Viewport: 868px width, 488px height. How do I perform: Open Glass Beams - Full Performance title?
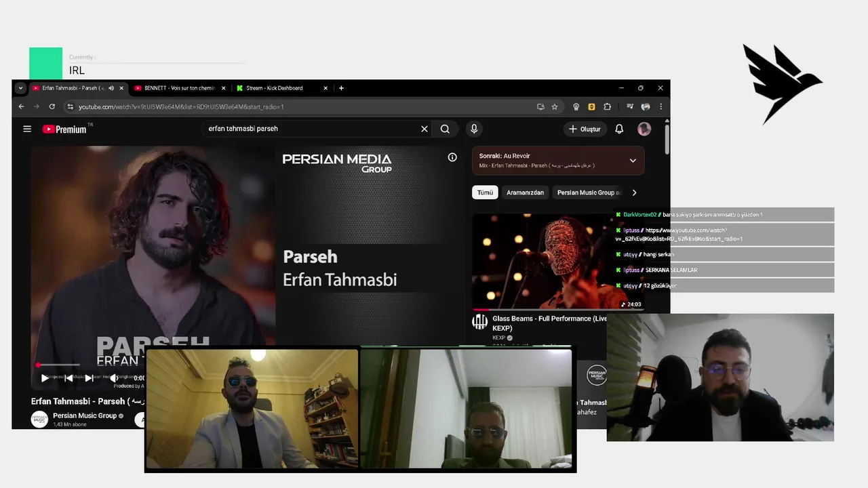pos(550,323)
